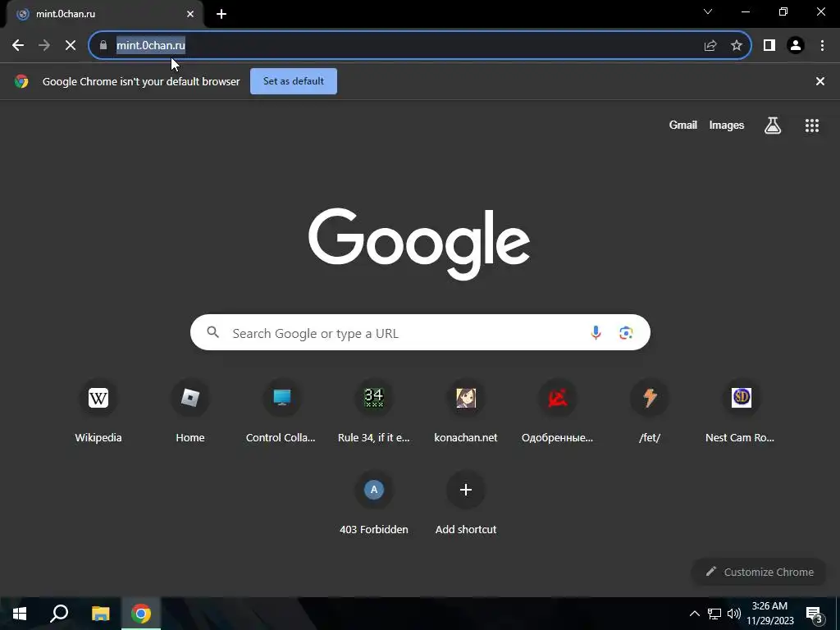Open the Nest Cam Ro... shortcut
Image resolution: width=840 pixels, height=630 pixels.
(x=741, y=413)
